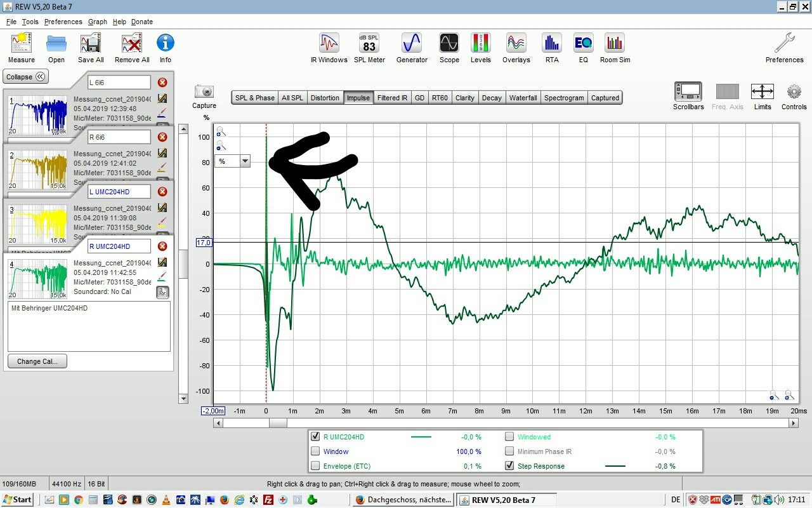Toggle the Step Response trace checkbox
The width and height of the screenshot is (812, 508).
pos(510,466)
